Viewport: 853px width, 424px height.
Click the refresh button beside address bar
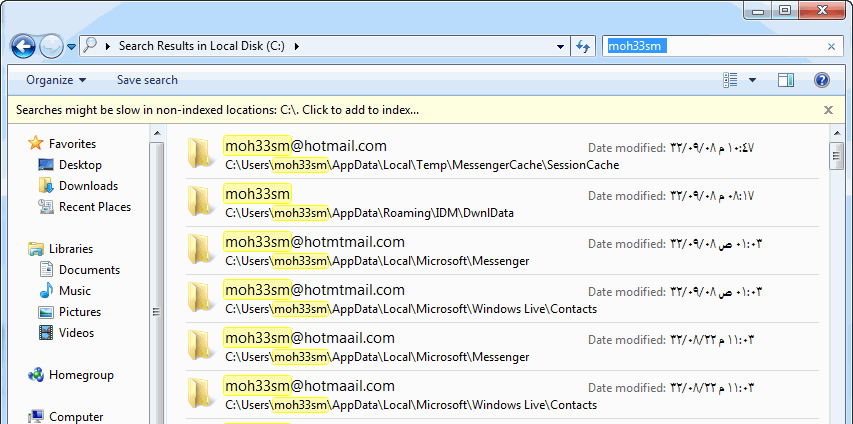point(583,47)
